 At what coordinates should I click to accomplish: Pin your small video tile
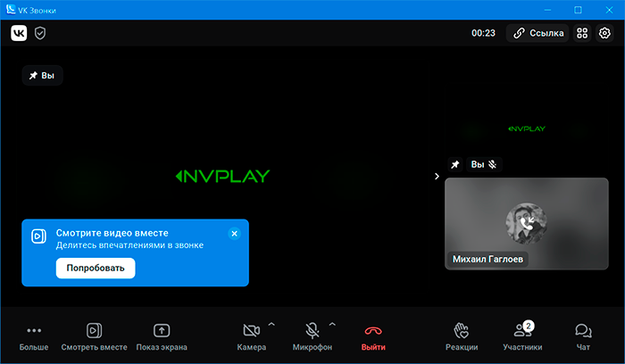[454, 164]
